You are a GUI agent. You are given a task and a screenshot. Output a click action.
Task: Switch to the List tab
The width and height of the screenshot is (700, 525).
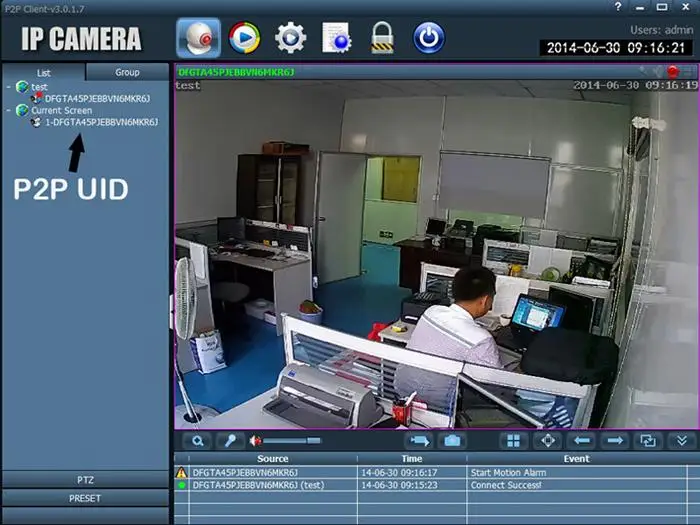click(44, 72)
